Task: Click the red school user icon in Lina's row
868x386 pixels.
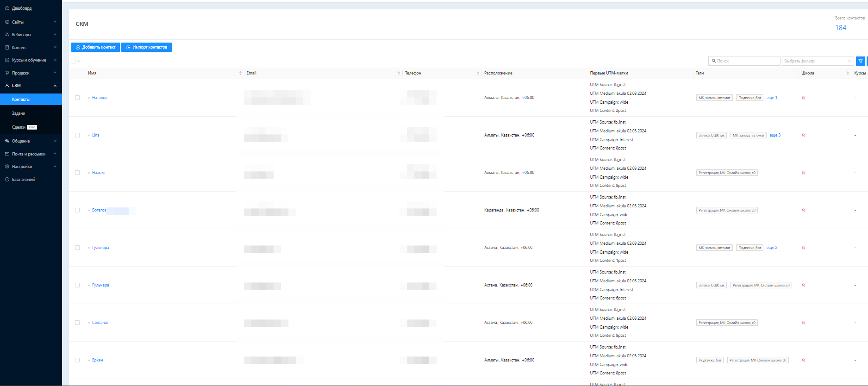Action: coord(803,136)
